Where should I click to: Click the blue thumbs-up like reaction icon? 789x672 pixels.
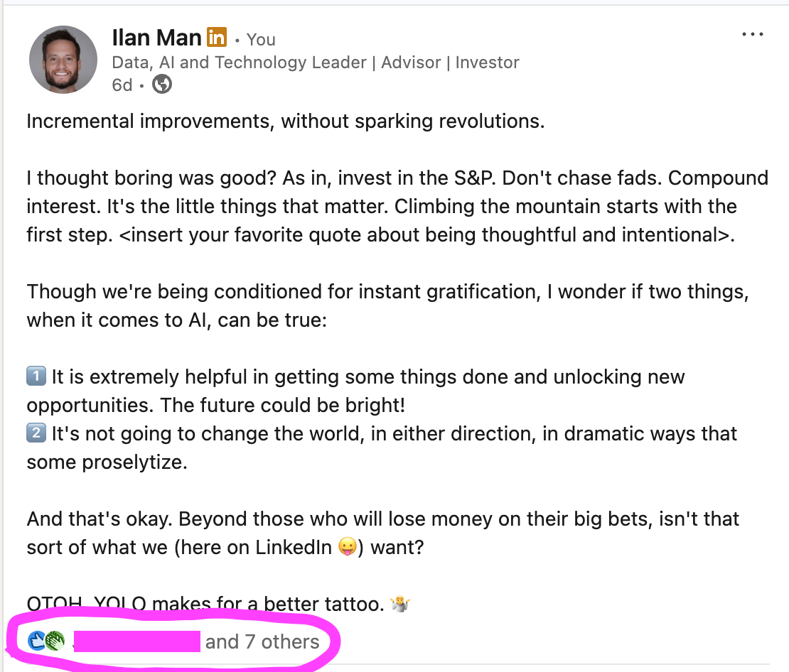pyautogui.click(x=37, y=641)
